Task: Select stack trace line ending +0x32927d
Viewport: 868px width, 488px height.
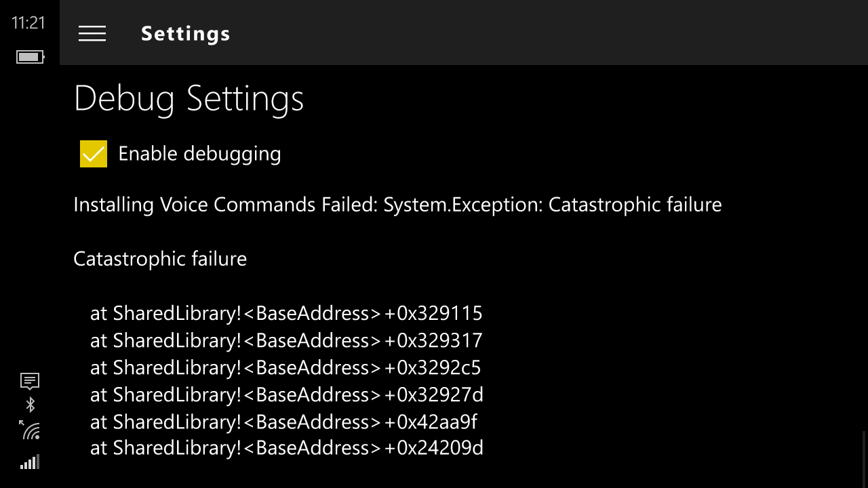Action: point(287,394)
